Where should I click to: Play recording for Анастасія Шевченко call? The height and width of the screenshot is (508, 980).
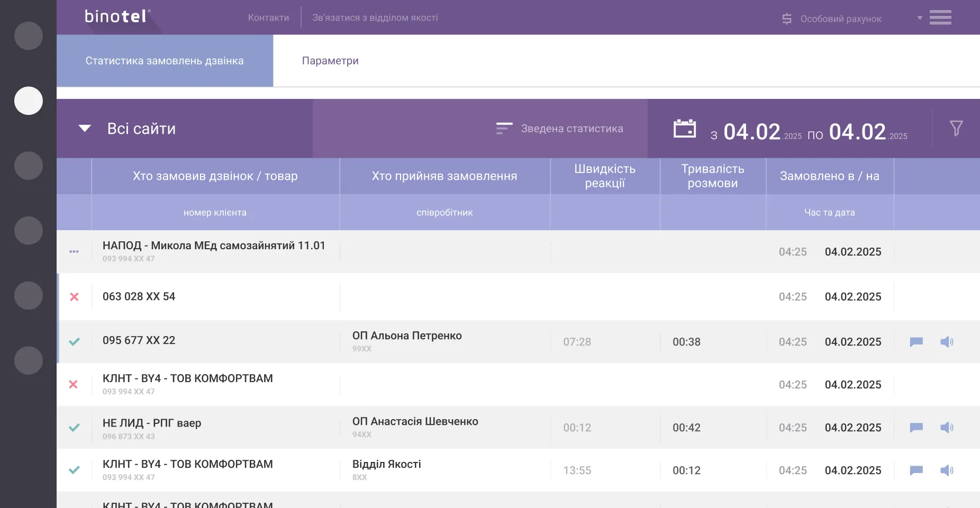tap(946, 428)
